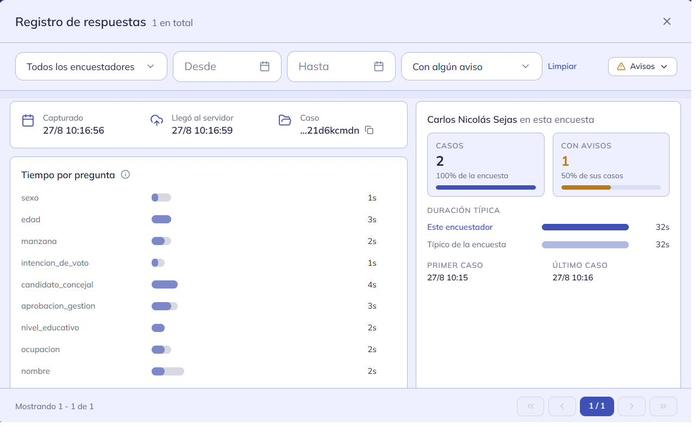Open calendar icon in Hasta field
Image resolution: width=700 pixels, height=426 pixels.
pyautogui.click(x=379, y=67)
